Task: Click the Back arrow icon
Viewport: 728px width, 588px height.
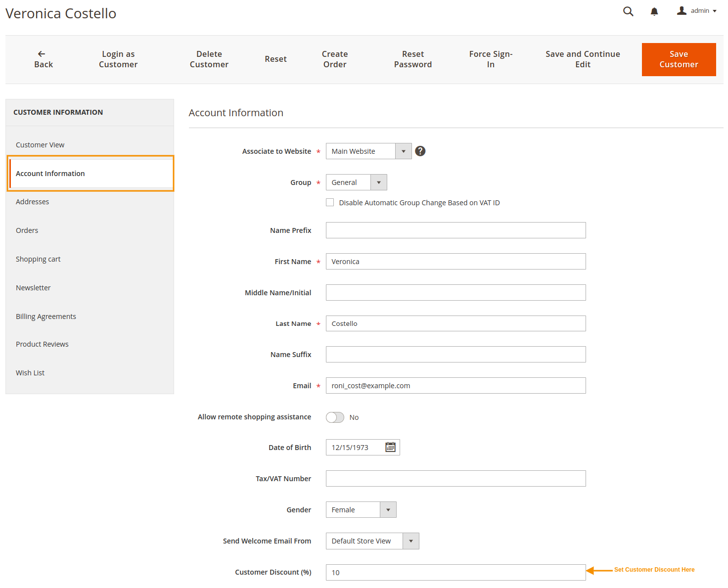Action: [x=41, y=53]
